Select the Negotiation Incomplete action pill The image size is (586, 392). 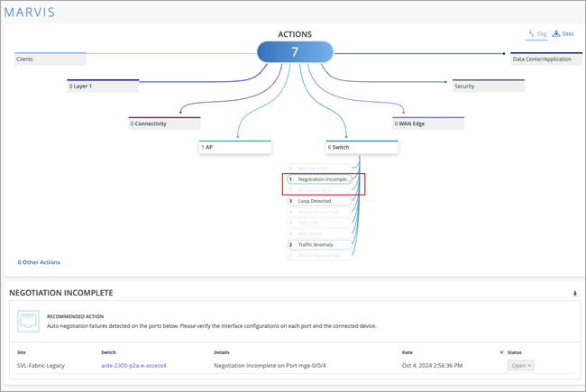pyautogui.click(x=318, y=179)
